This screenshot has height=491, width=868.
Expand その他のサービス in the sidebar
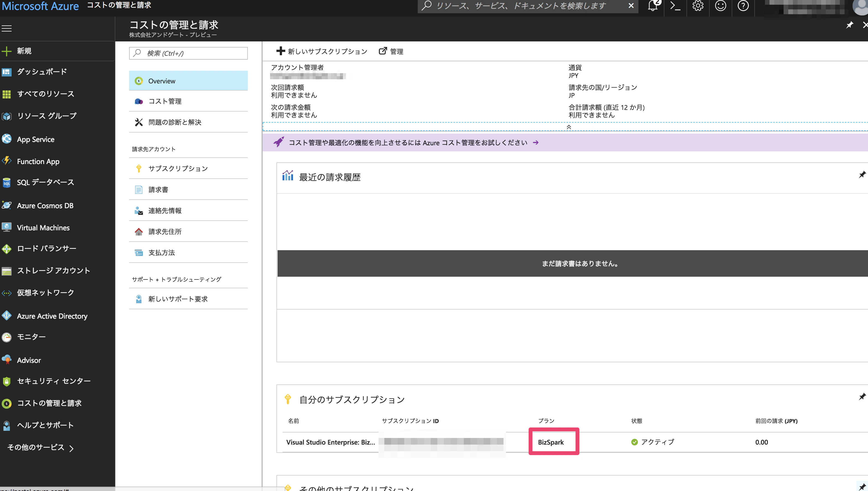point(41,447)
